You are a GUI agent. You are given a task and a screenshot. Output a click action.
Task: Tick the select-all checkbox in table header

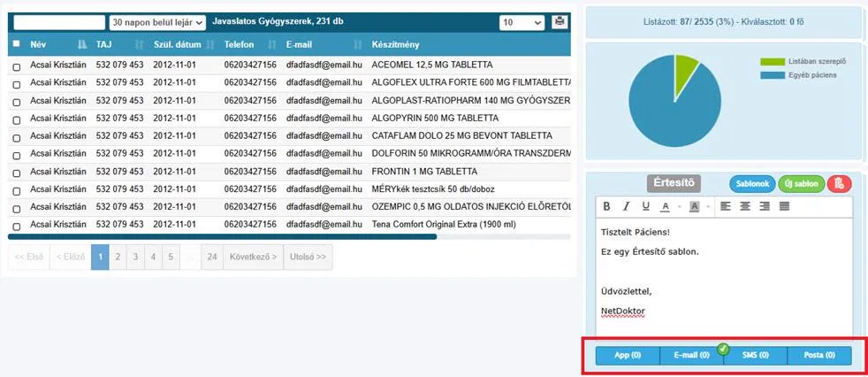click(16, 43)
